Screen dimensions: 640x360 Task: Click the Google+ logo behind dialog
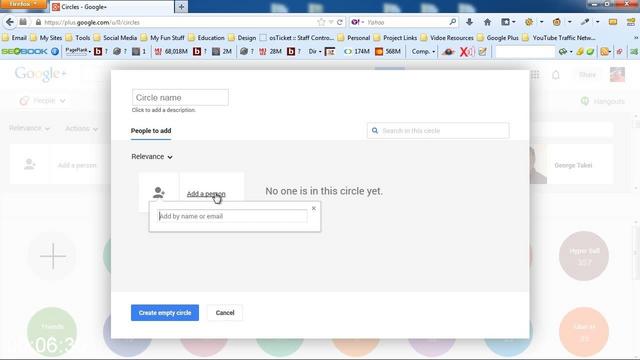40,75
